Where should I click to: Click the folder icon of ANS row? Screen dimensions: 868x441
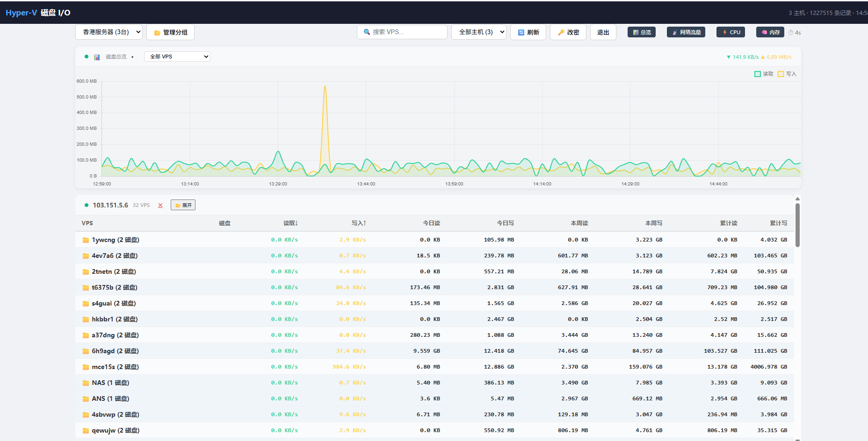tap(86, 399)
